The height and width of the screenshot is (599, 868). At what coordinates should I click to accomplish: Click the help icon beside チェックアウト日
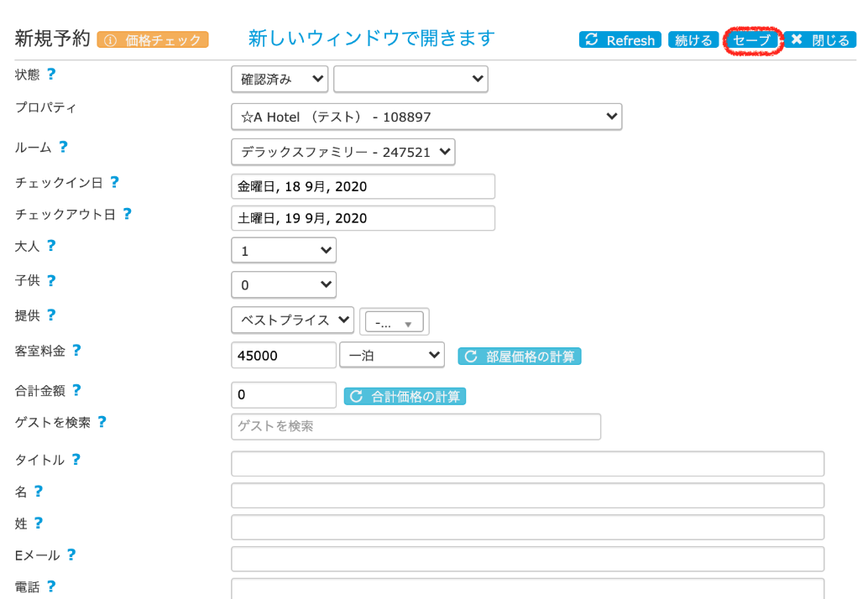[x=127, y=214]
